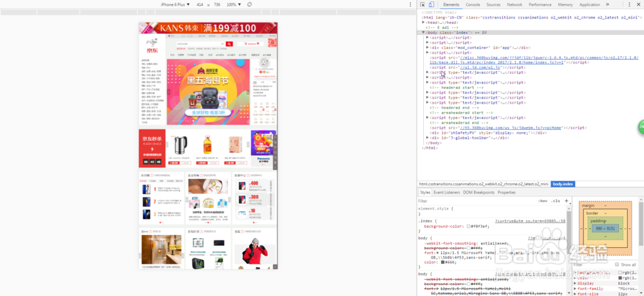Expand the first script node under body

tap(428, 37)
